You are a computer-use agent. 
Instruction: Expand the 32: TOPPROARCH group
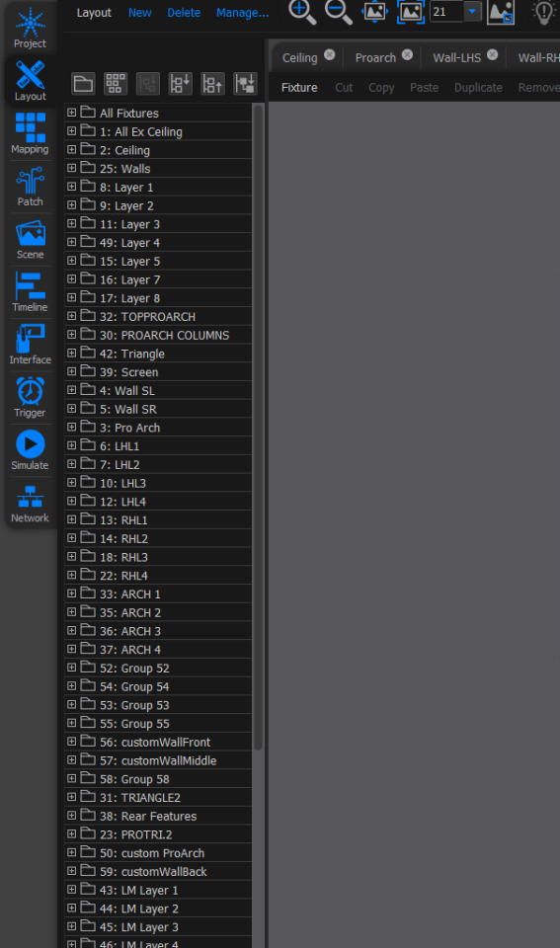click(71, 316)
